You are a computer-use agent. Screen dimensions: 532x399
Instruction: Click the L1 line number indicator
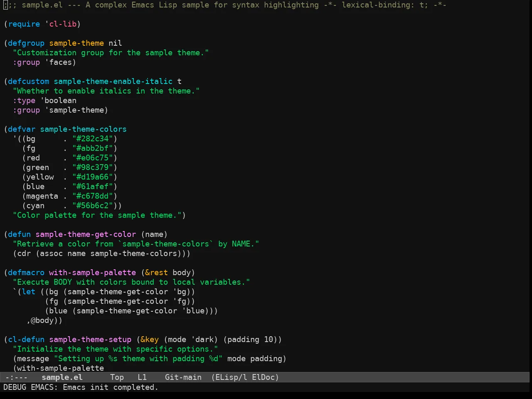142,377
